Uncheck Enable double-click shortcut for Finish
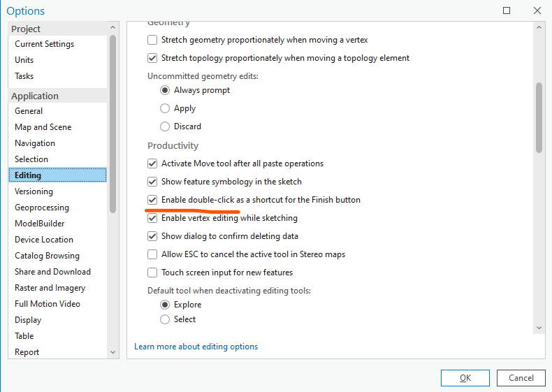Viewport: 552px width, 392px height. pyautogui.click(x=152, y=200)
